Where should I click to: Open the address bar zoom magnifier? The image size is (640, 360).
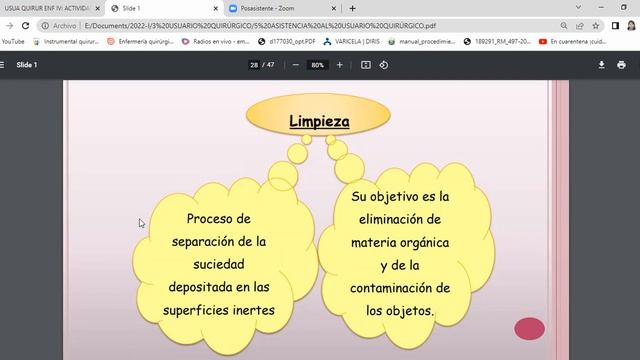point(564,26)
